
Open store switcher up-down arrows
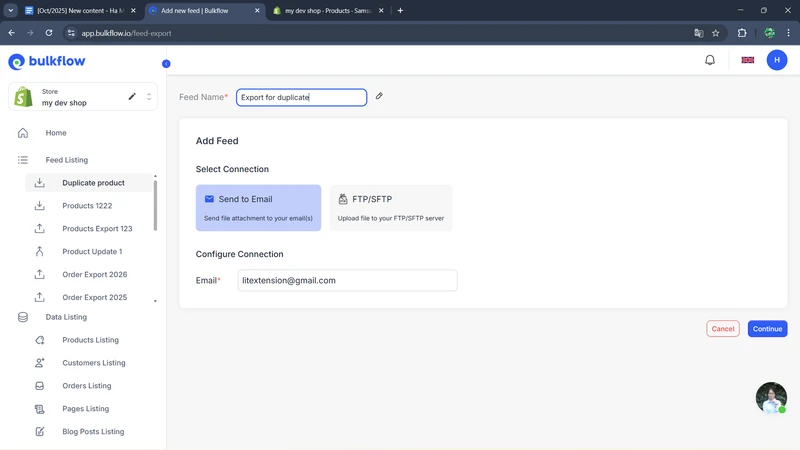(x=149, y=96)
